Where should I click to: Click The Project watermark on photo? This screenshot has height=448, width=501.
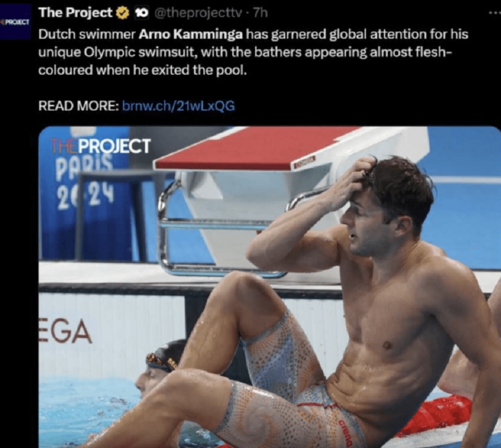click(101, 146)
